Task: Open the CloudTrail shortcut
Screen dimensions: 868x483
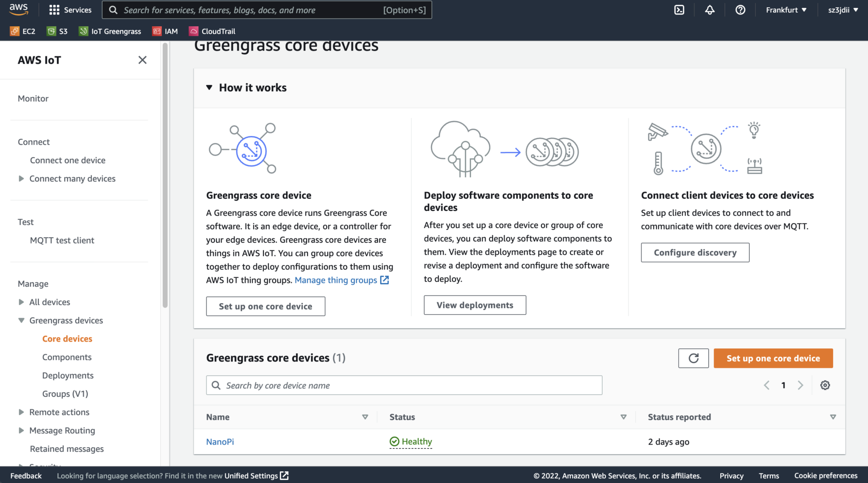Action: (212, 31)
